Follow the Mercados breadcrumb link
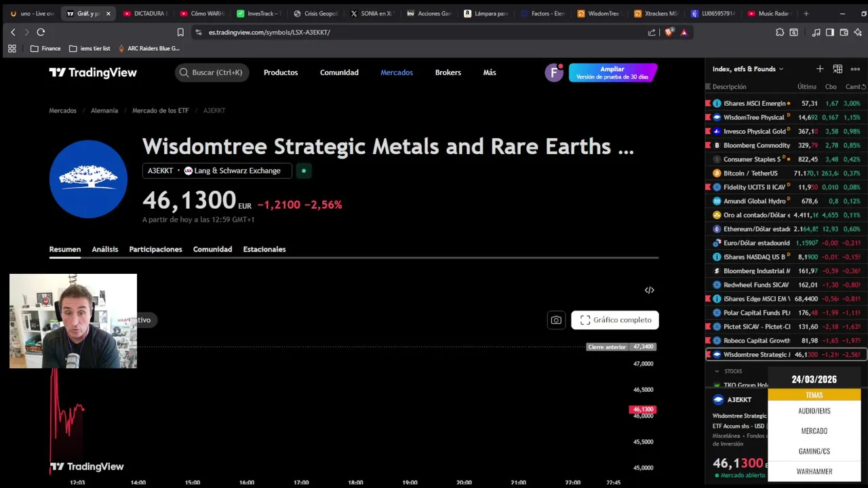 pyautogui.click(x=62, y=110)
